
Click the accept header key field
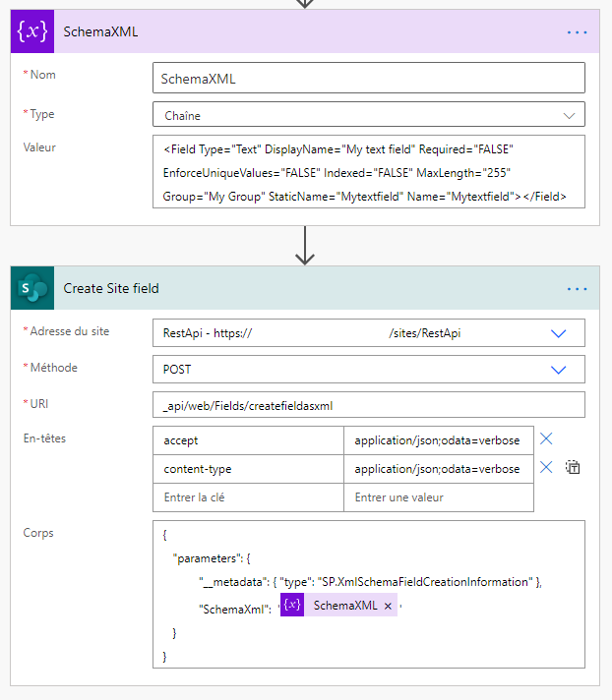click(x=248, y=440)
